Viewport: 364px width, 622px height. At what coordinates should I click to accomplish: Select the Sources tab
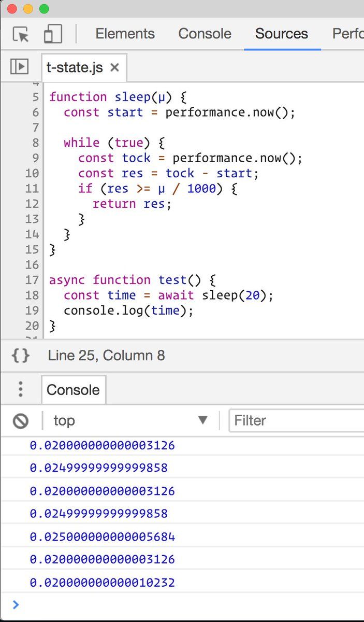pyautogui.click(x=281, y=34)
